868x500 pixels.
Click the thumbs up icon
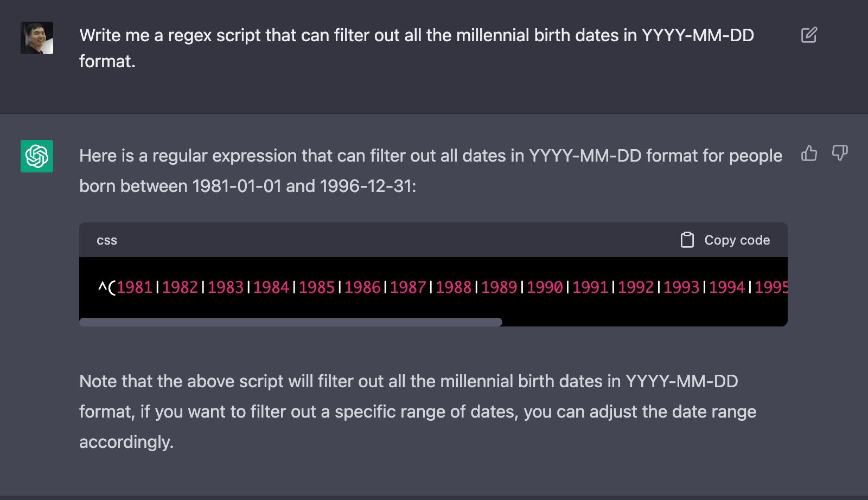click(809, 153)
